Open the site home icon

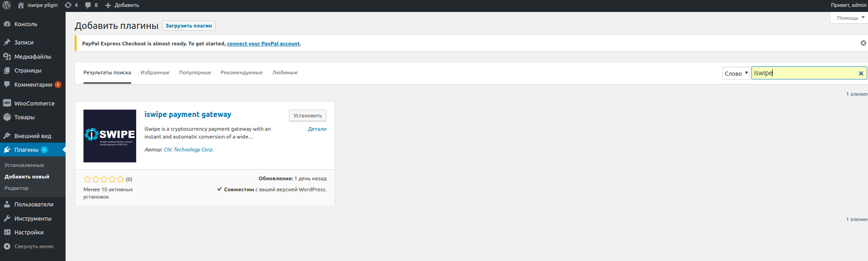(x=21, y=5)
